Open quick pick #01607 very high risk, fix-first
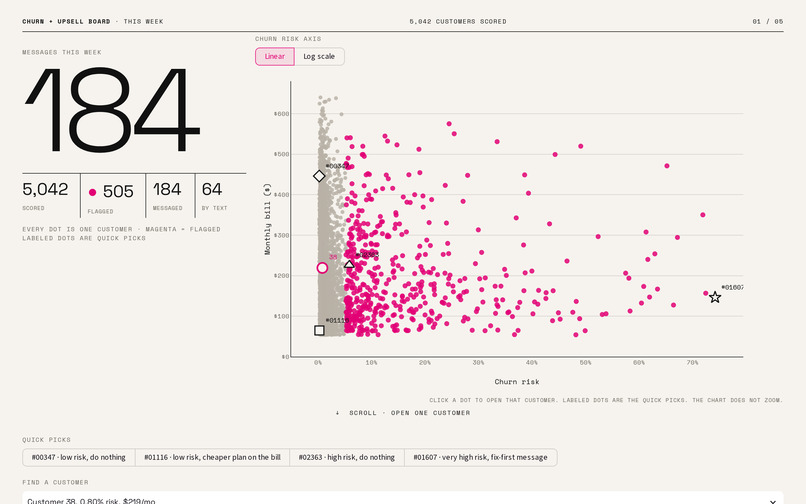 481,457
